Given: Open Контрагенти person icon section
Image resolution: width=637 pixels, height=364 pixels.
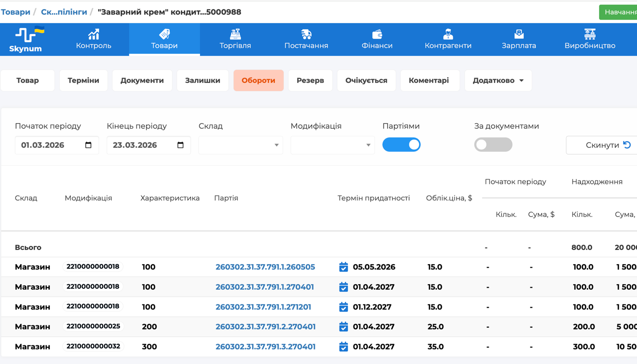Looking at the screenshot, I should point(448,34).
